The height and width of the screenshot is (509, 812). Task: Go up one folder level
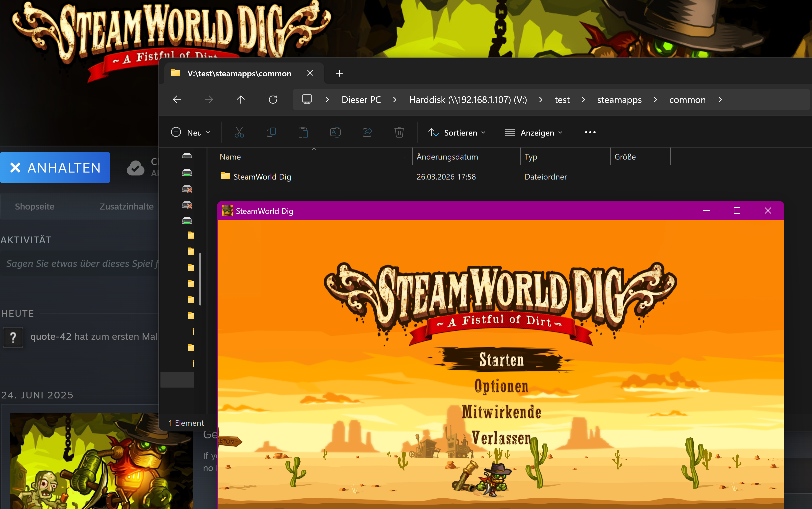click(x=240, y=100)
